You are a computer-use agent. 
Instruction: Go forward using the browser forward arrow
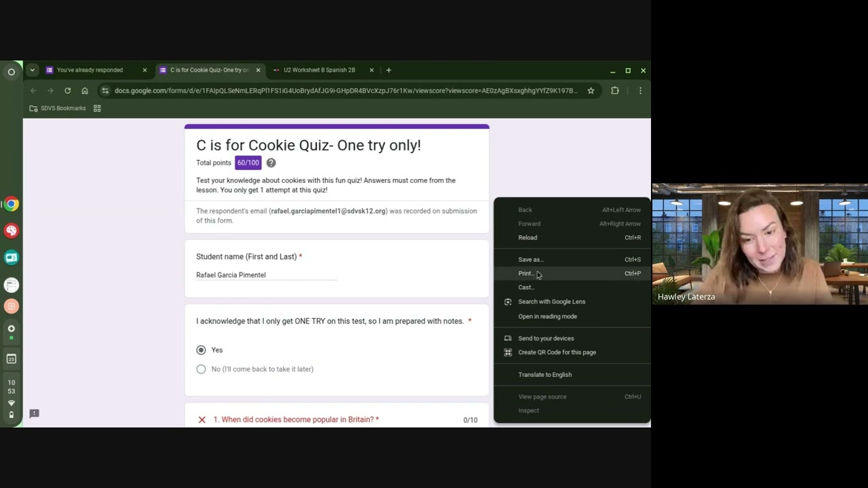(50, 91)
